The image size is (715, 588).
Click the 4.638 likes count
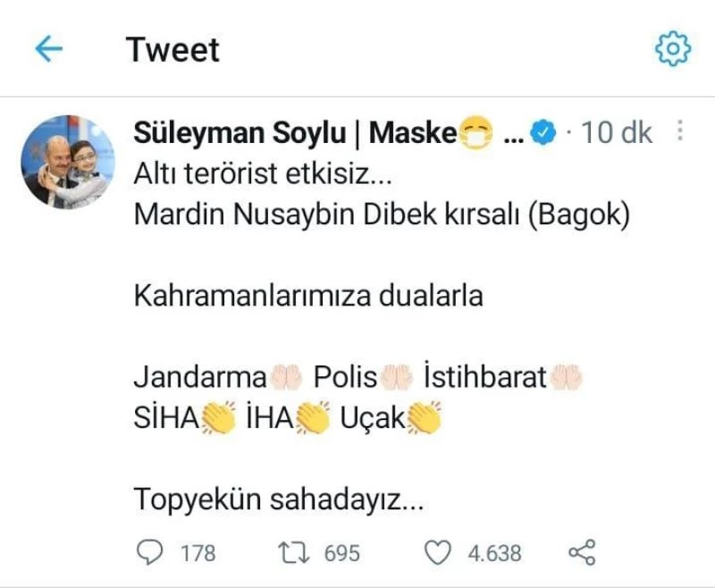click(494, 554)
